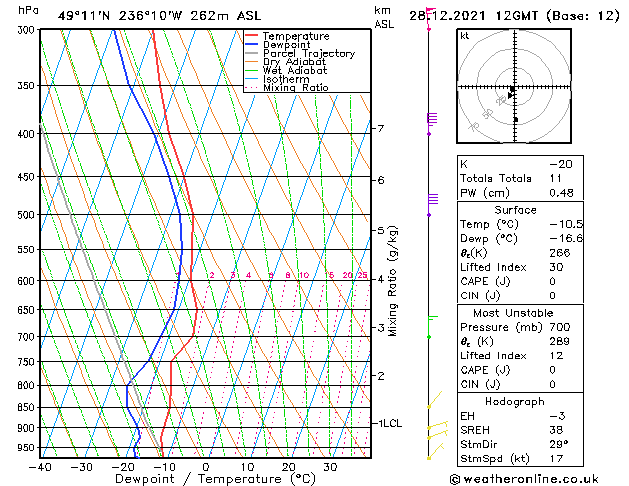This screenshot has width=629, height=486.
Task: Click the mixing ratio label 25
Action: click(x=363, y=275)
